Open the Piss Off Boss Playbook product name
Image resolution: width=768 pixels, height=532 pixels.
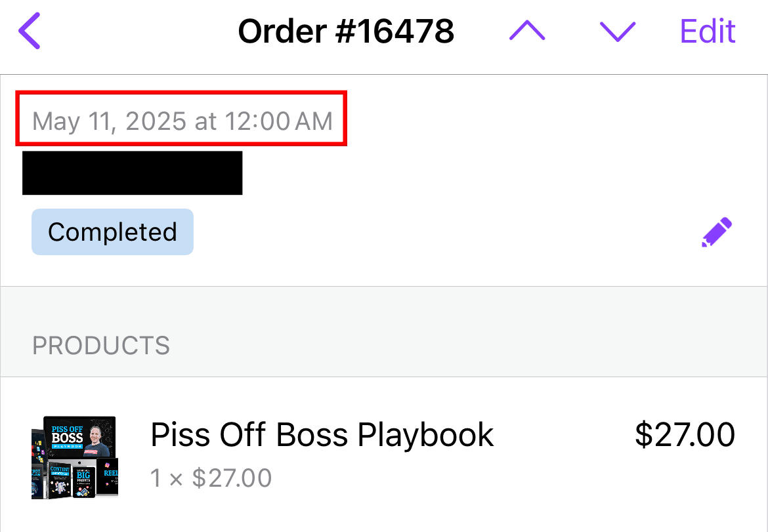click(322, 435)
